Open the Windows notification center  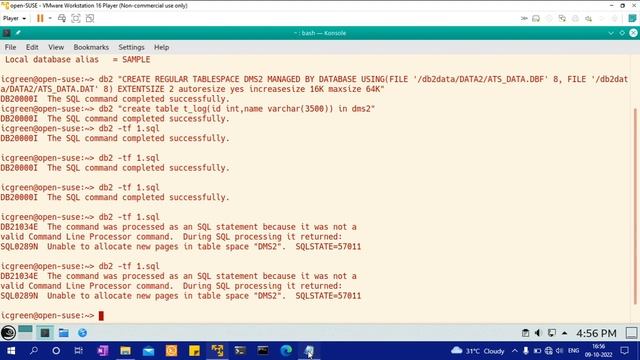pyautogui.click(x=624, y=351)
